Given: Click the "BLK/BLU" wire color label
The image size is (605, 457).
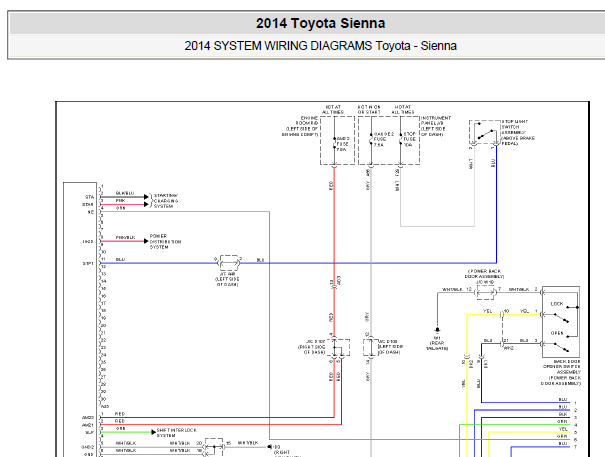Looking at the screenshot, I should point(125,193).
